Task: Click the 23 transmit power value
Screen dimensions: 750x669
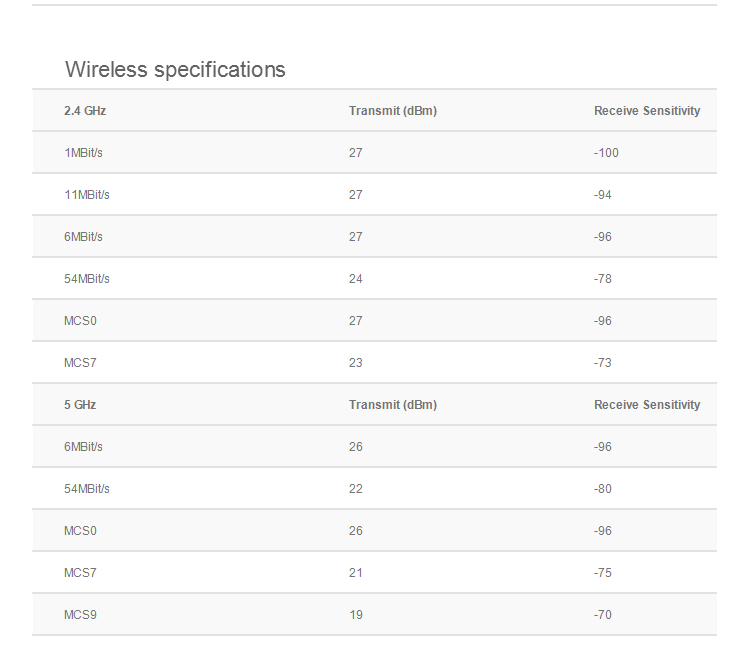Action: [x=355, y=363]
